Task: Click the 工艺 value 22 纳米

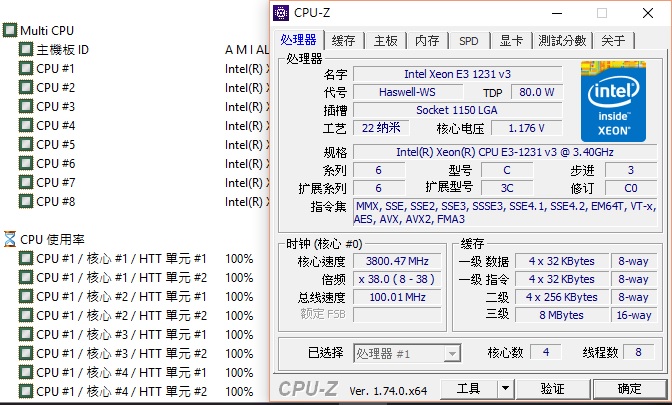Action: (381, 128)
